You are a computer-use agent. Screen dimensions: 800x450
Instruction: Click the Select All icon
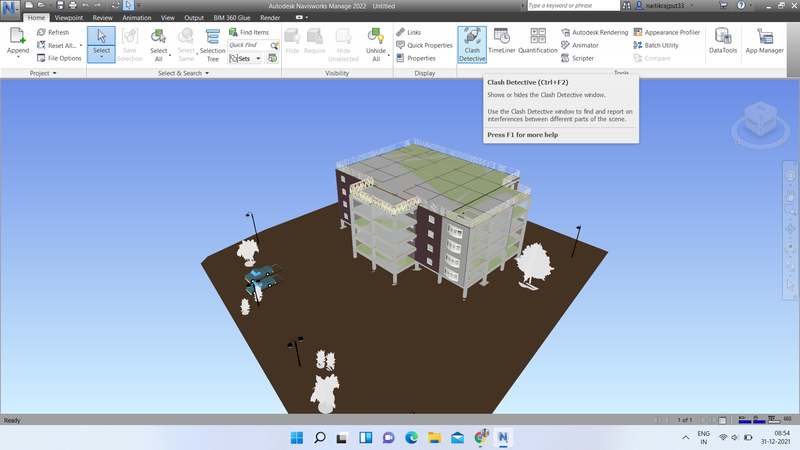pos(158,36)
